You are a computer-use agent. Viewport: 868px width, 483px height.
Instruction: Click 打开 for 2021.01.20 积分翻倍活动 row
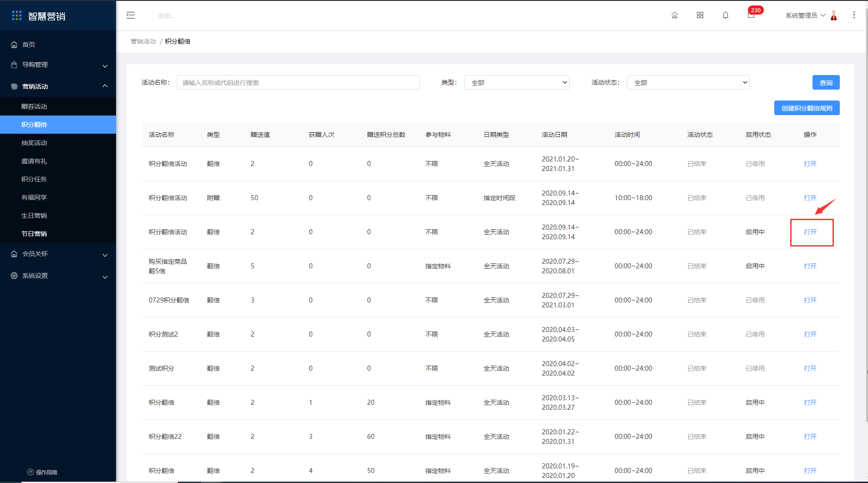810,164
